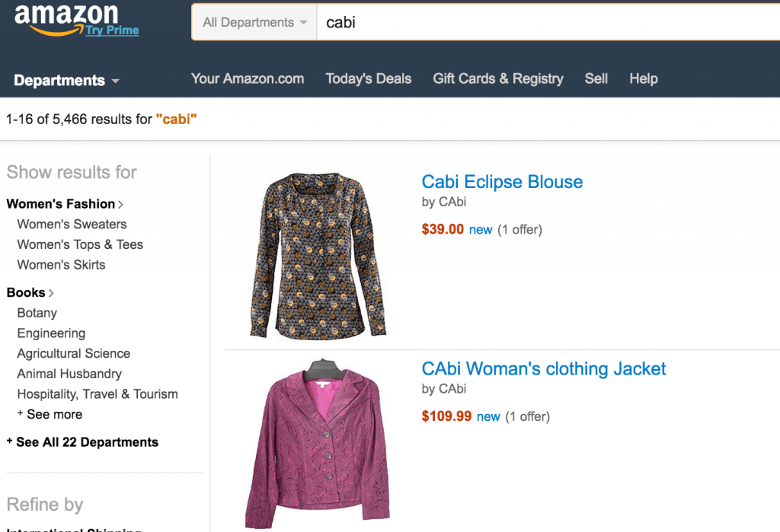
Task: Show more book subcategories with See more
Action: [x=50, y=414]
